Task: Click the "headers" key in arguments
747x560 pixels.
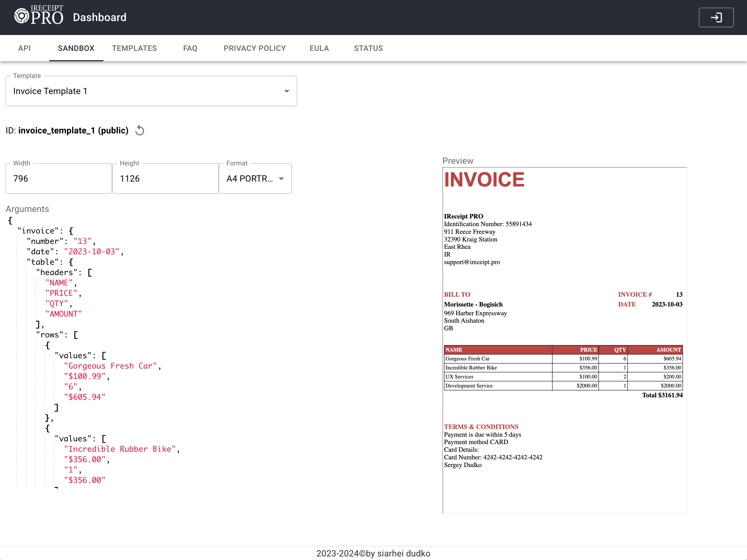Action: pos(56,272)
